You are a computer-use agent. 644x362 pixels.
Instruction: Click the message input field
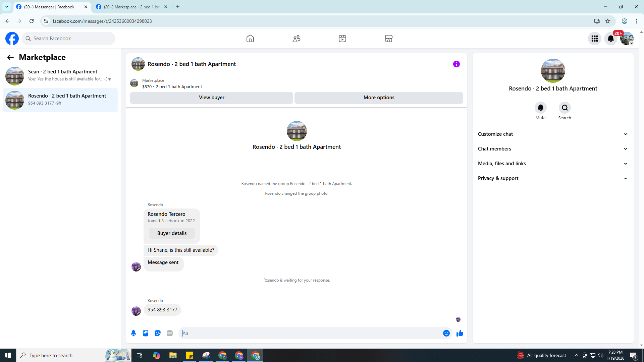(x=310, y=333)
